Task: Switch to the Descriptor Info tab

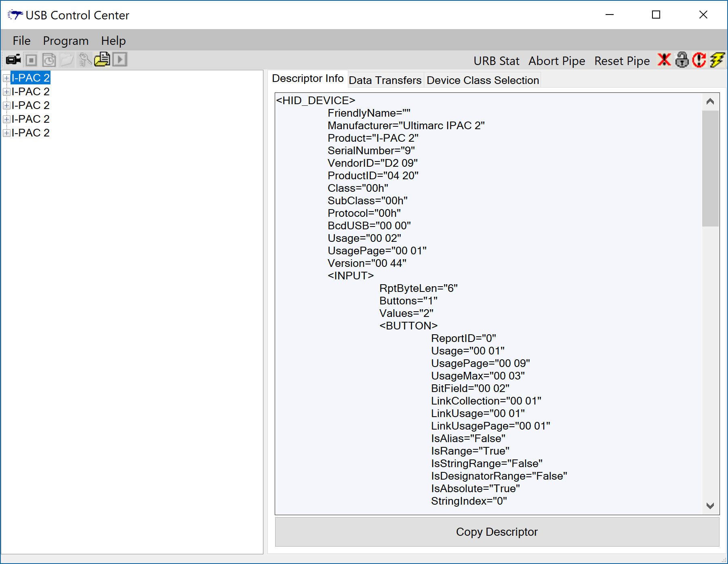Action: [308, 78]
